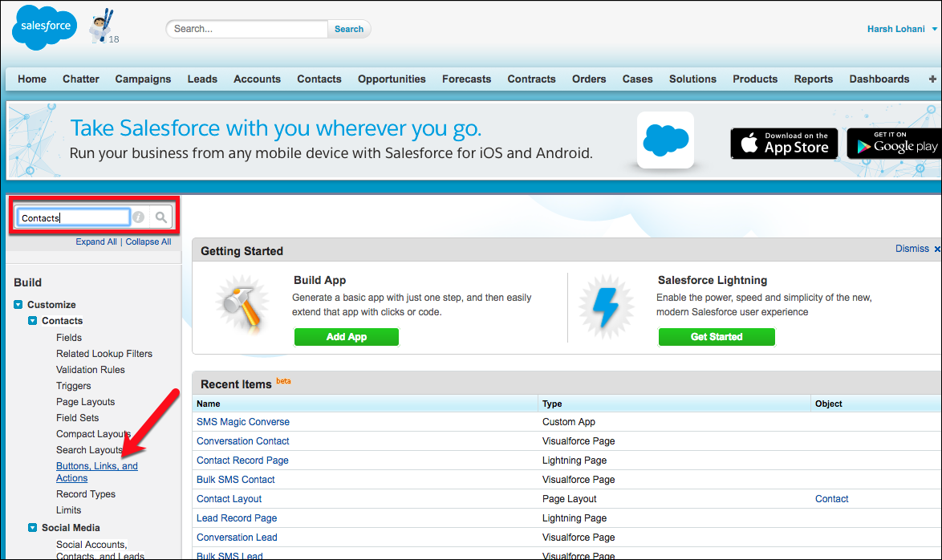Open Record Types under Contacts
Screen dimensions: 942x560
(86, 494)
